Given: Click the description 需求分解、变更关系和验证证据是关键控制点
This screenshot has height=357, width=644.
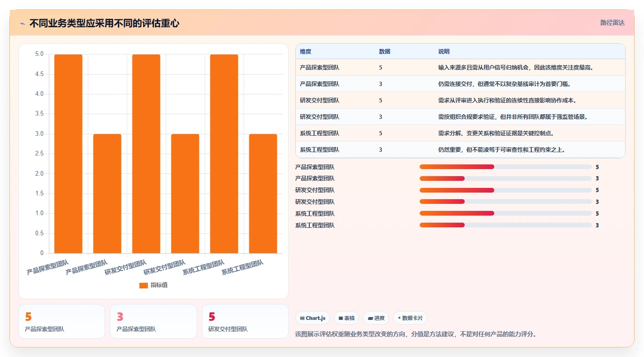Looking at the screenshot, I should (496, 133).
